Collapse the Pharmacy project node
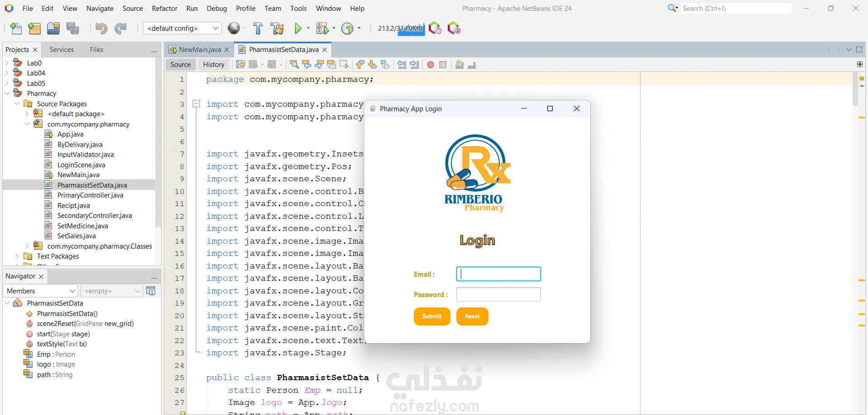868x415 pixels. pyautogui.click(x=7, y=93)
